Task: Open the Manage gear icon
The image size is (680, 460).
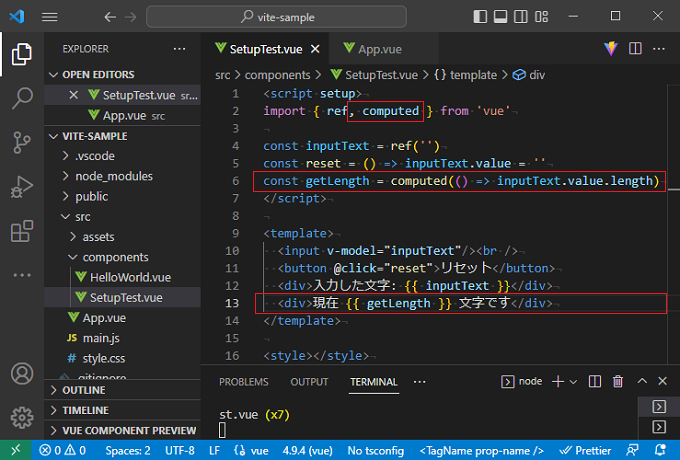Action: (x=22, y=418)
